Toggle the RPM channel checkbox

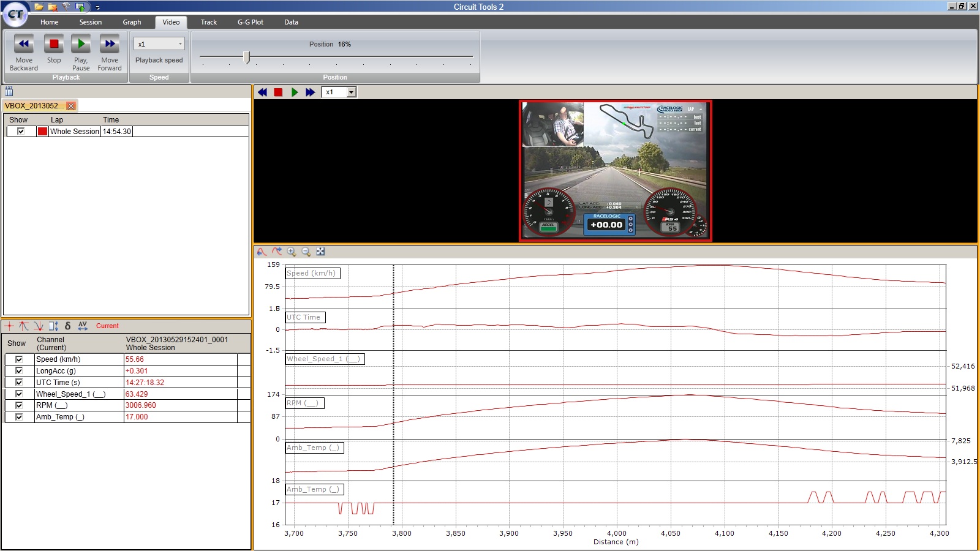(x=19, y=405)
